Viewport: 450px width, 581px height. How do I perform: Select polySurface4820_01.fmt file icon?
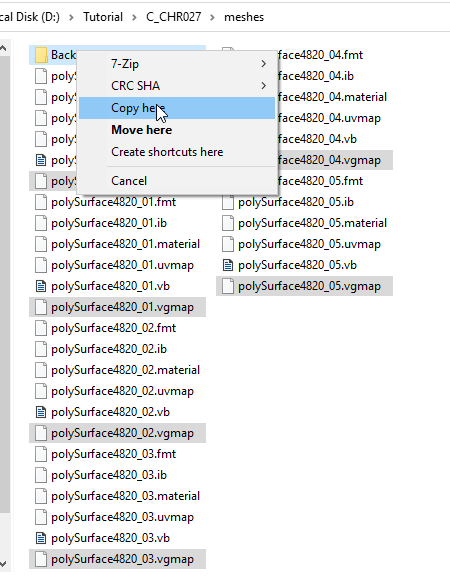point(41,202)
